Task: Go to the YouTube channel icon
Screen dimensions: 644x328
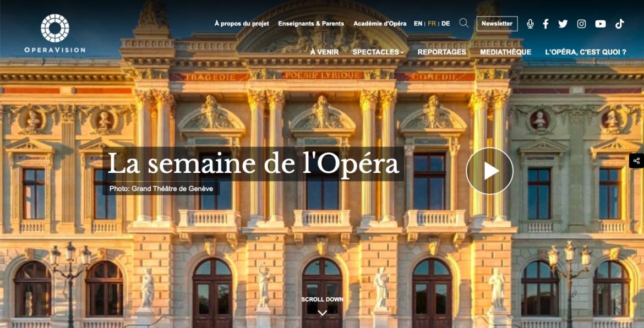Action: coord(601,24)
